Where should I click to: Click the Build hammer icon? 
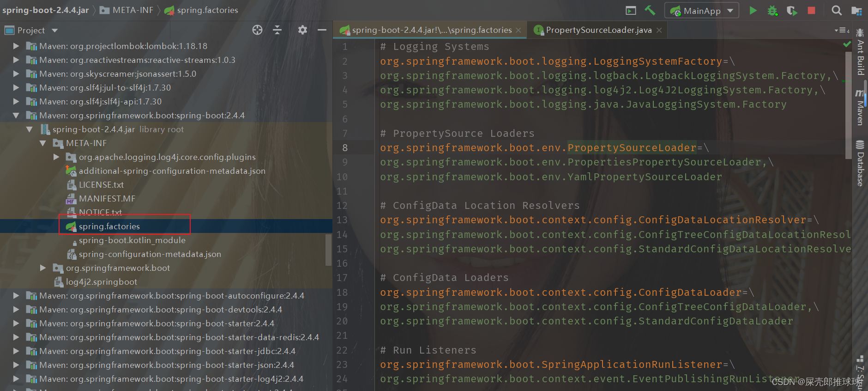tap(650, 10)
